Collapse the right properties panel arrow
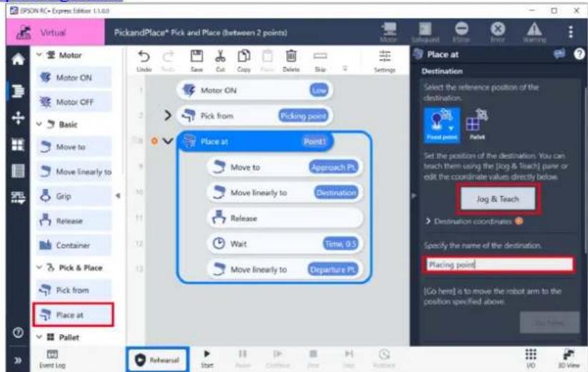 click(414, 195)
